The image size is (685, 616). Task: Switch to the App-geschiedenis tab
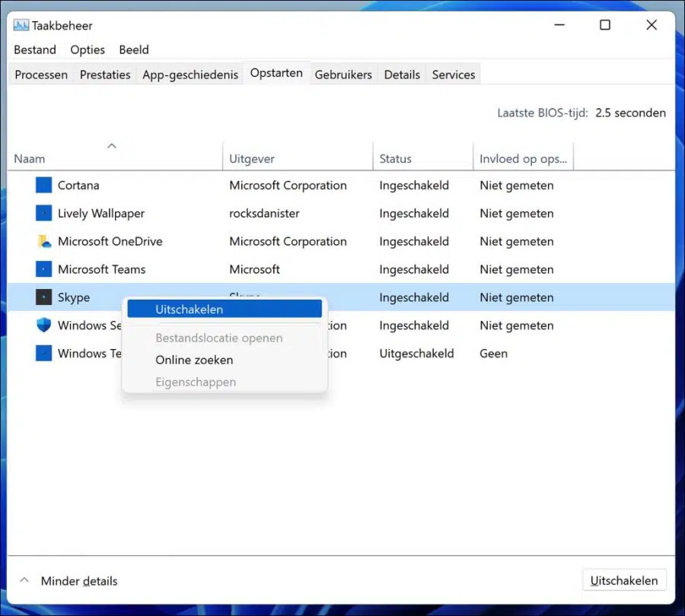[190, 75]
